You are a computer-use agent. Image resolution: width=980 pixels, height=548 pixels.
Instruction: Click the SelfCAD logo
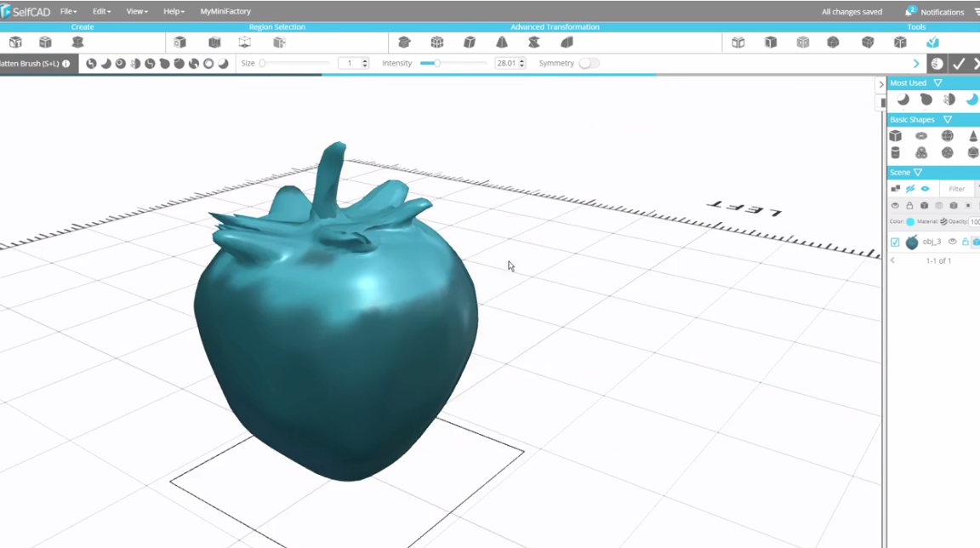(26, 11)
